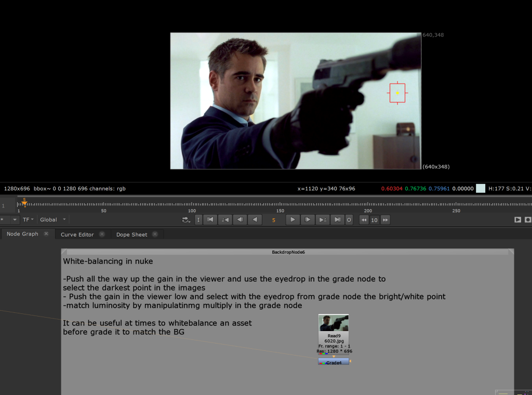Close the Node Graph tab
The image size is (532, 395).
pyautogui.click(x=46, y=234)
